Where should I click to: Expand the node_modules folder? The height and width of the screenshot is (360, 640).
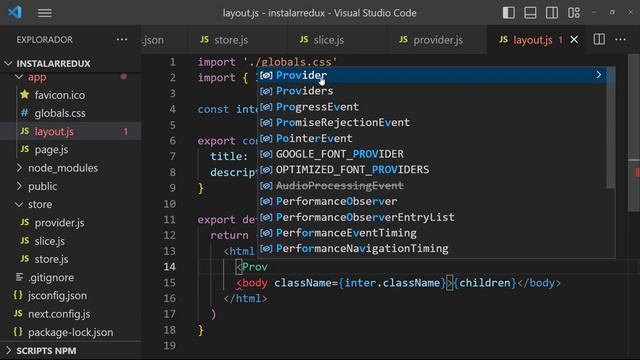(62, 168)
